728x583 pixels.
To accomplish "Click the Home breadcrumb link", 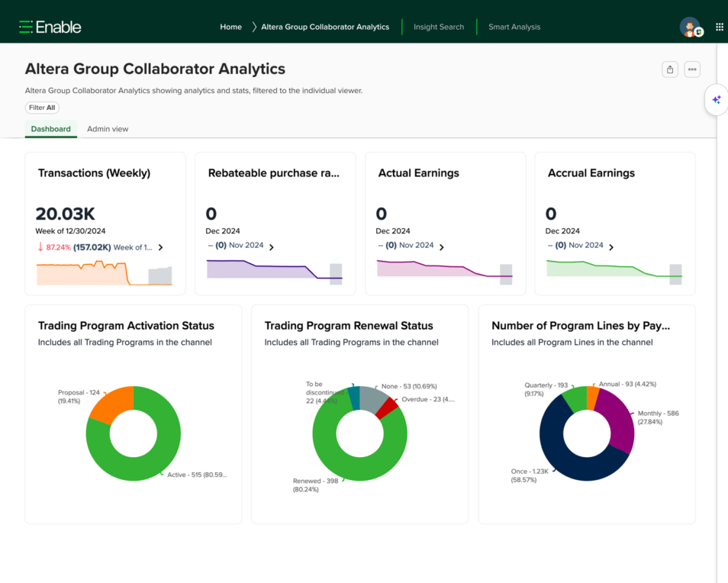I will pyautogui.click(x=230, y=27).
